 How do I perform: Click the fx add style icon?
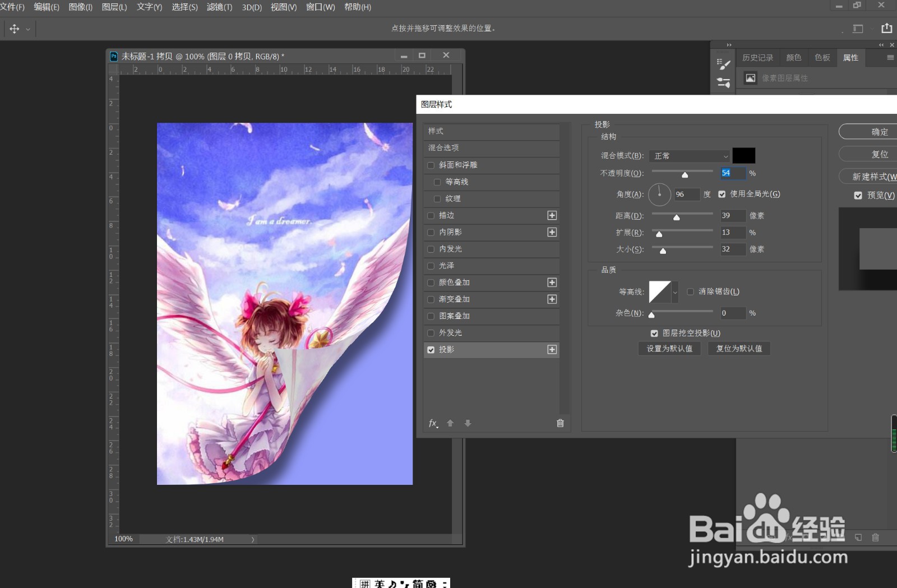(433, 423)
